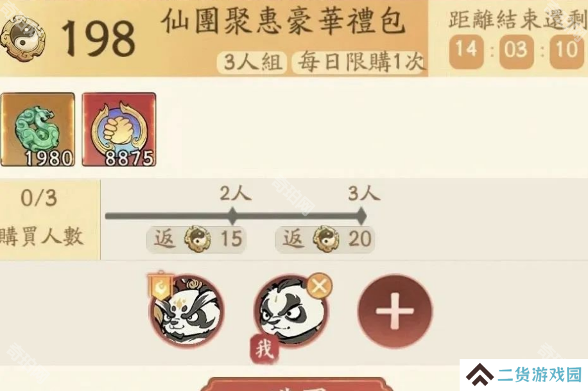Viewport: 588px width, 391px height.
Task: Click the group purchase progress bar
Action: tap(236, 216)
